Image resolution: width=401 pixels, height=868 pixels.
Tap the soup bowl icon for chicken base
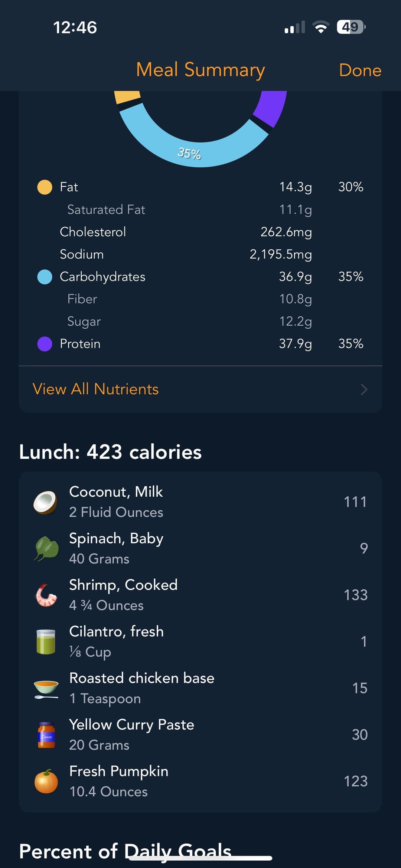[x=46, y=688]
